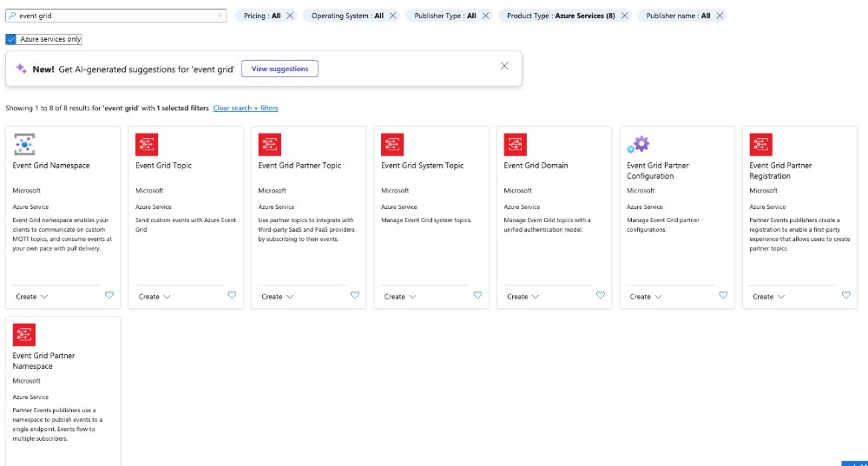Open the Event Grid Partner Namespace title
The height and width of the screenshot is (466, 868).
pyautogui.click(x=43, y=361)
